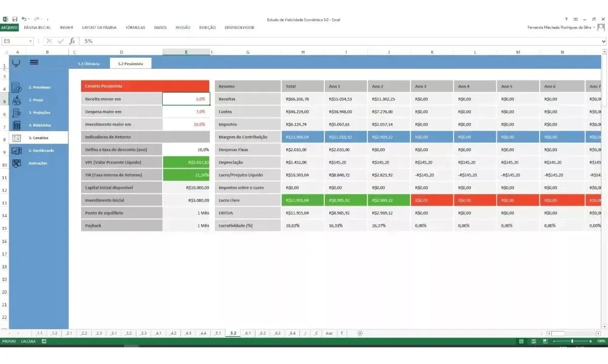Click the Undo arrow icon
The height and width of the screenshot is (364, 608).
[24, 19]
